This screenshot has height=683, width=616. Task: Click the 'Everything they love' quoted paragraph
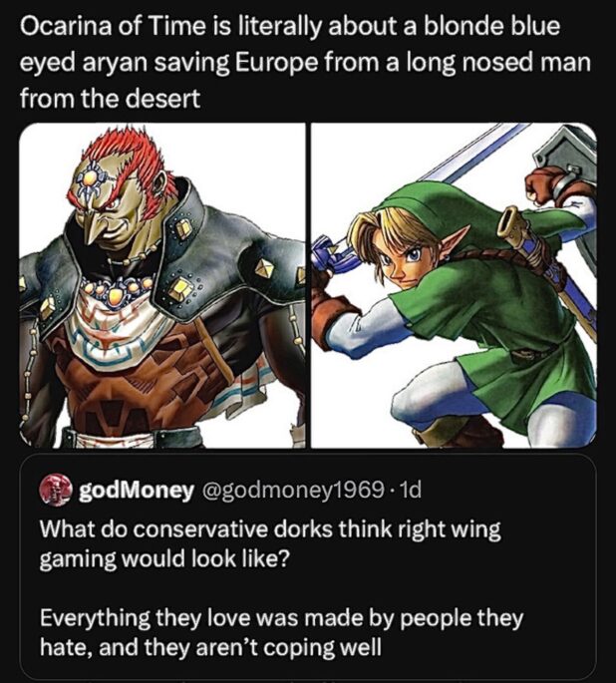pos(279,631)
